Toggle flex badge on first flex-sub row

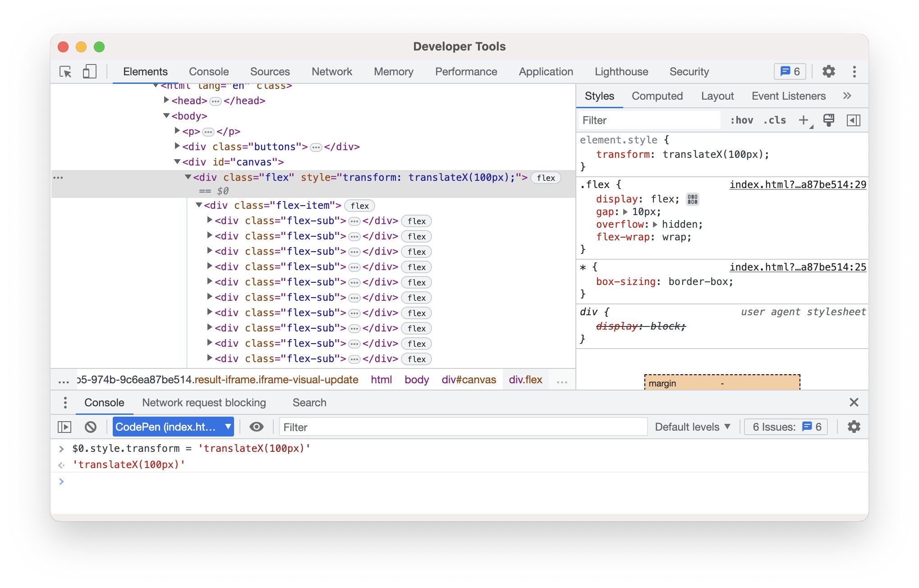pyautogui.click(x=416, y=221)
